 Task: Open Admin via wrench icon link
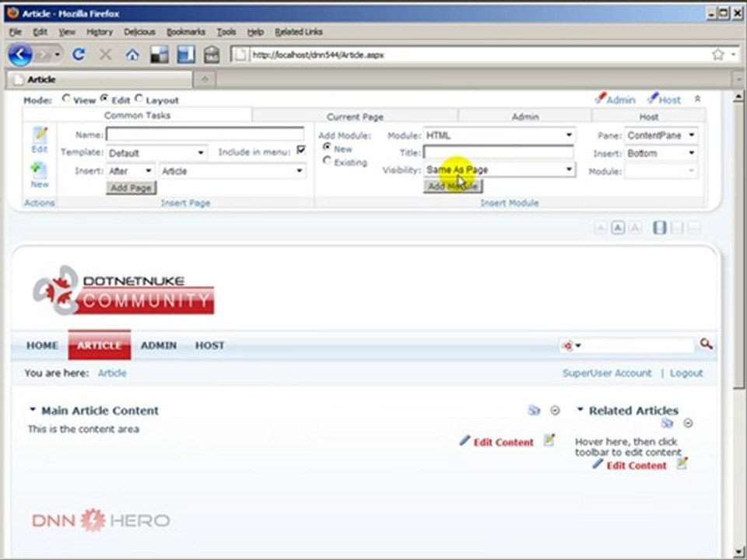pos(615,99)
